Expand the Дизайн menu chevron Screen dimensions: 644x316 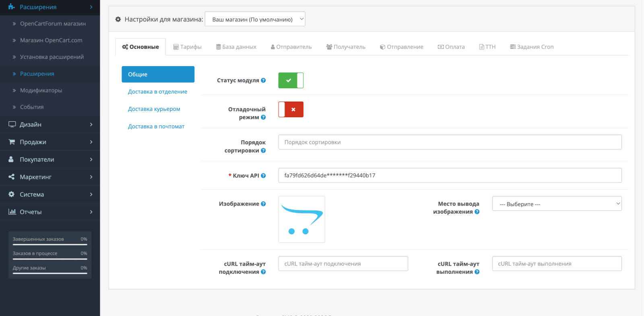(x=91, y=125)
